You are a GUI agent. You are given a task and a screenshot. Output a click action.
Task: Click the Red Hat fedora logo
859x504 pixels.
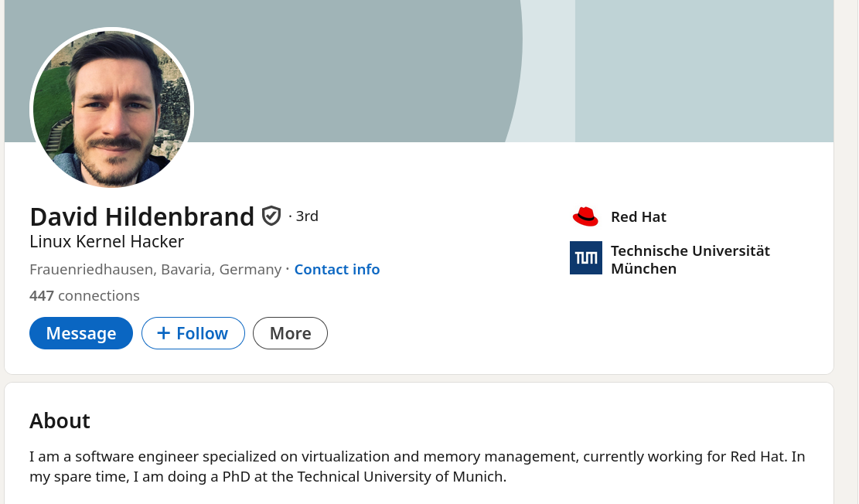point(585,216)
